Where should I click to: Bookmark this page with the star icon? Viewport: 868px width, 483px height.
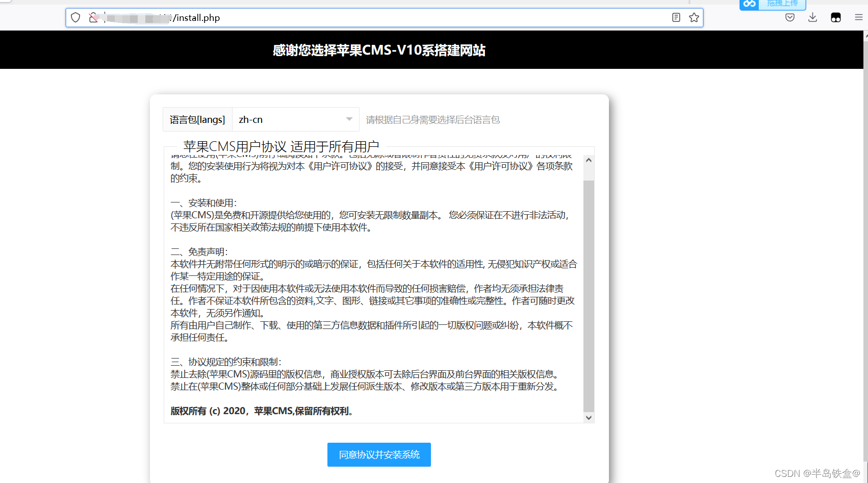pos(694,17)
